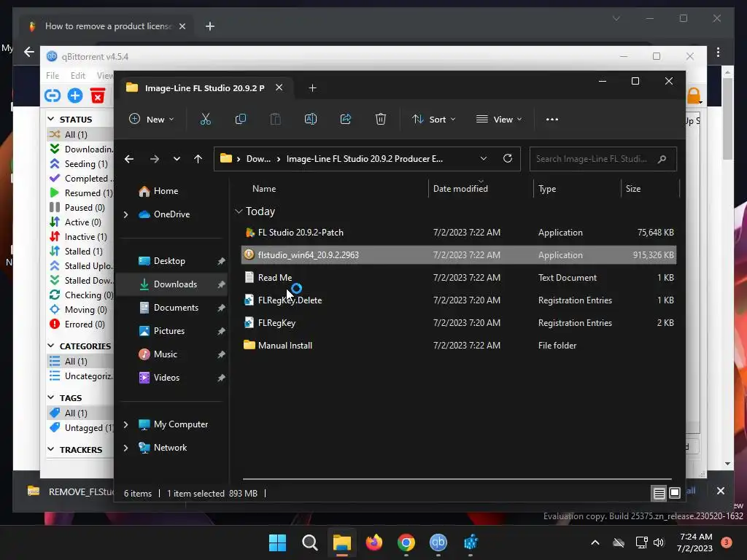747x560 pixels.
Task: Collapse the TAGS section in qBittorrent
Action: [x=51, y=397]
